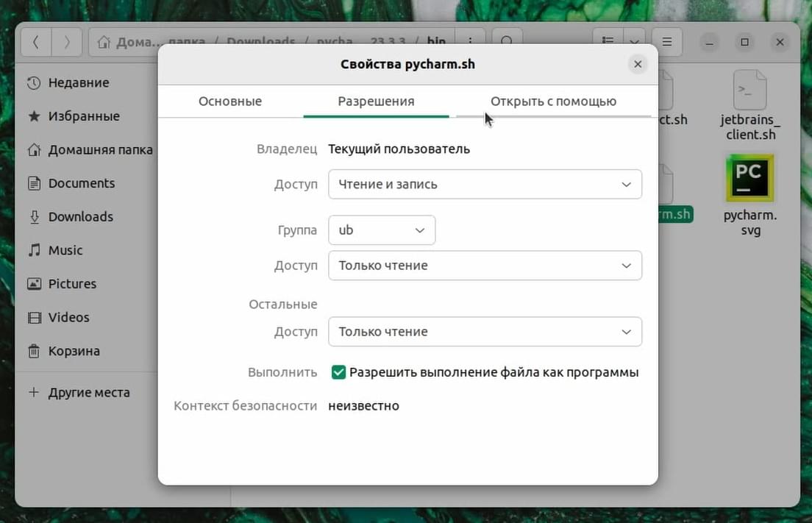Click неизвестно security context value
812x523 pixels.
pos(363,406)
